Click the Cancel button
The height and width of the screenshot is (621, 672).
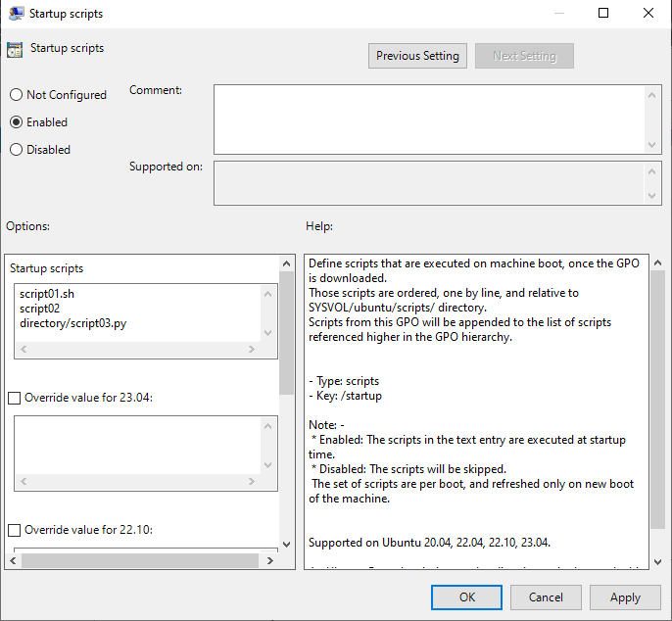[546, 597]
